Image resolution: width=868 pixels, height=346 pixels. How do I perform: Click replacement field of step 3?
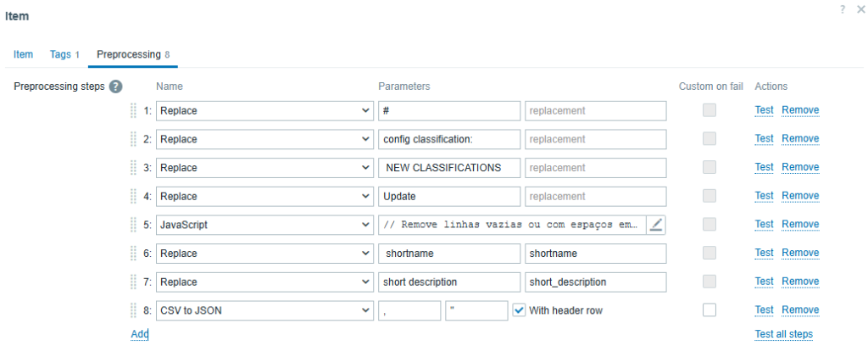click(596, 168)
